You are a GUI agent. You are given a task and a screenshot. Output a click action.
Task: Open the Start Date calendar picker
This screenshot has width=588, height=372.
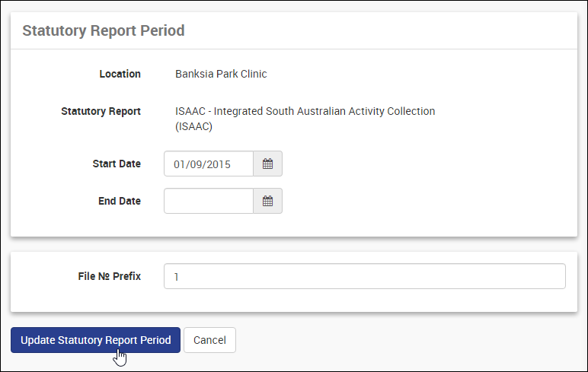[267, 164]
